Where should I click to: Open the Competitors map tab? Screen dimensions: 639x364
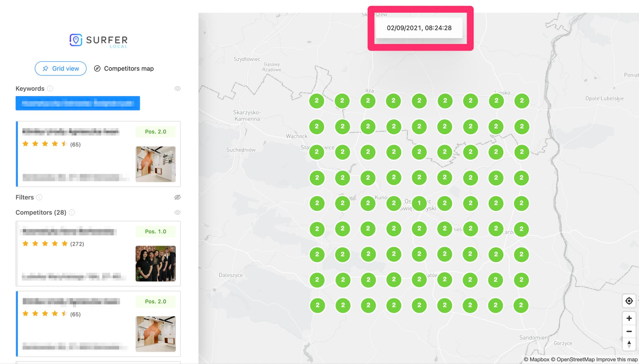tap(124, 69)
